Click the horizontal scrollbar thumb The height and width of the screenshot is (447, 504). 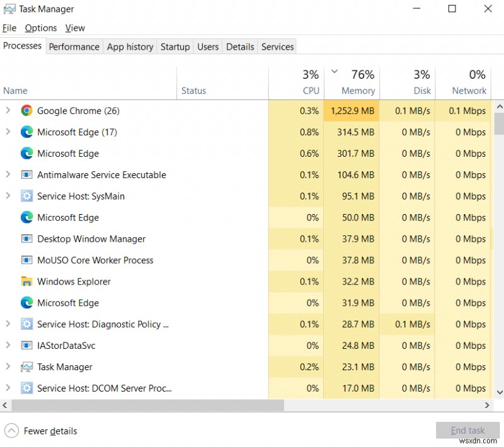pos(148,405)
